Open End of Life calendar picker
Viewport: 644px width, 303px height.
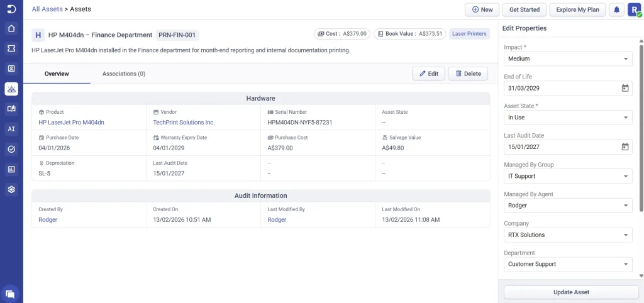coord(625,88)
